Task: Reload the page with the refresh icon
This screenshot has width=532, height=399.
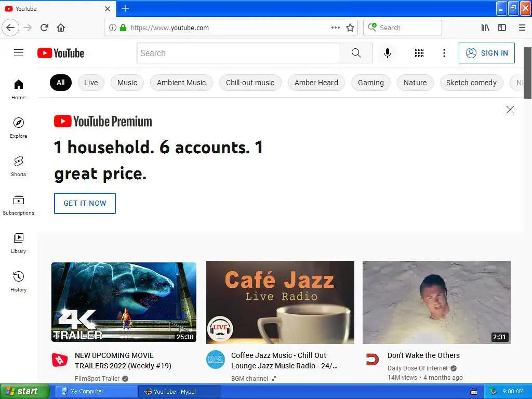Action: point(44,28)
